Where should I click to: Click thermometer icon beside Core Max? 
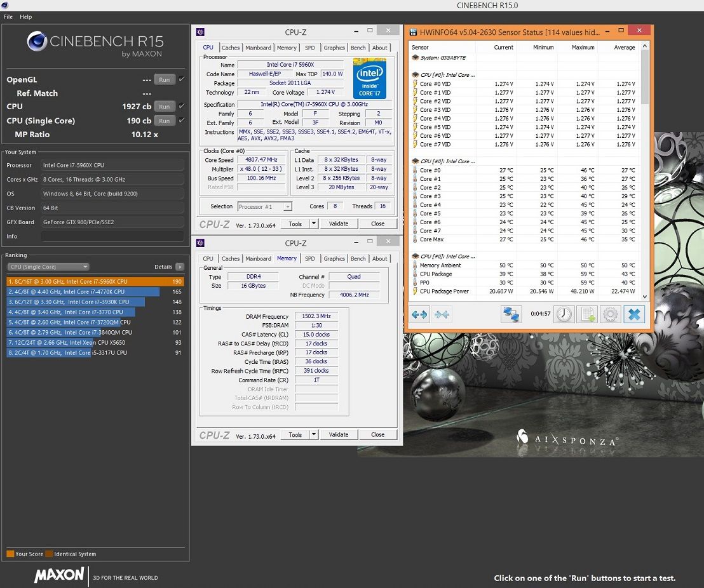415,239
